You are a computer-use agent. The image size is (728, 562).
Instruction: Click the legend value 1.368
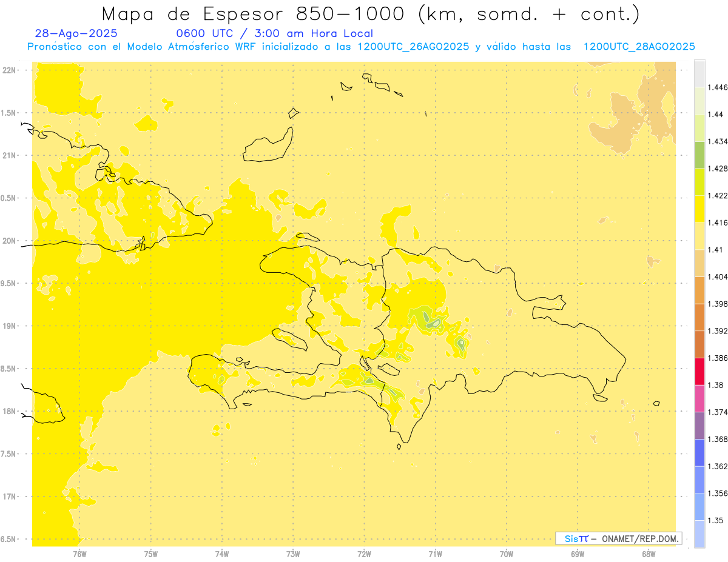coord(718,439)
